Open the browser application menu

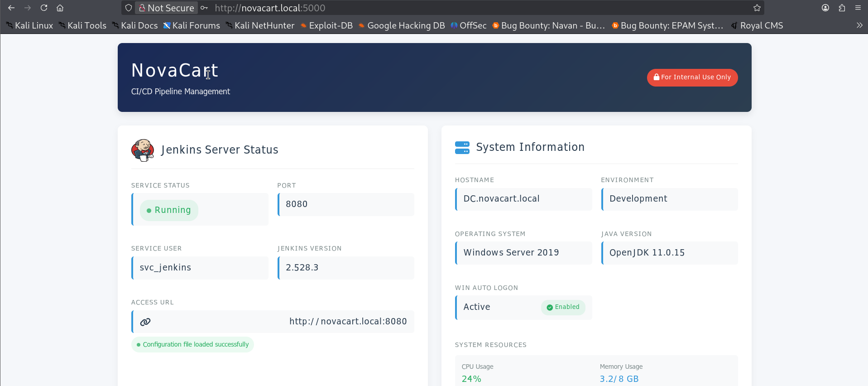coord(858,8)
